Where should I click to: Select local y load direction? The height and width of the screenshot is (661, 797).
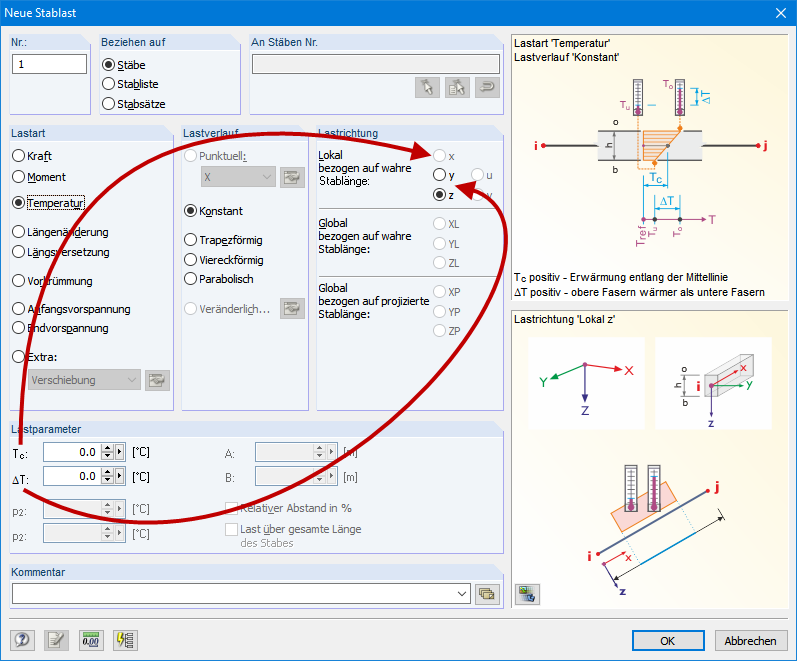(x=440, y=175)
